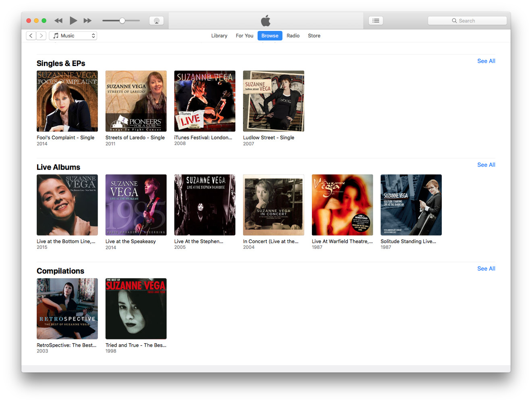
Task: Click the 'In Concert (Live at the...' title
Action: pos(271,242)
